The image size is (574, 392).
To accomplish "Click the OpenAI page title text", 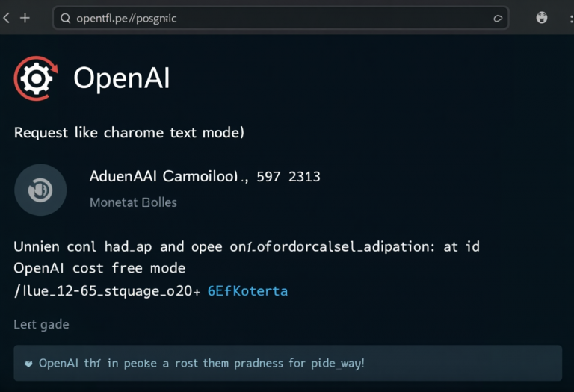I will click(121, 78).
